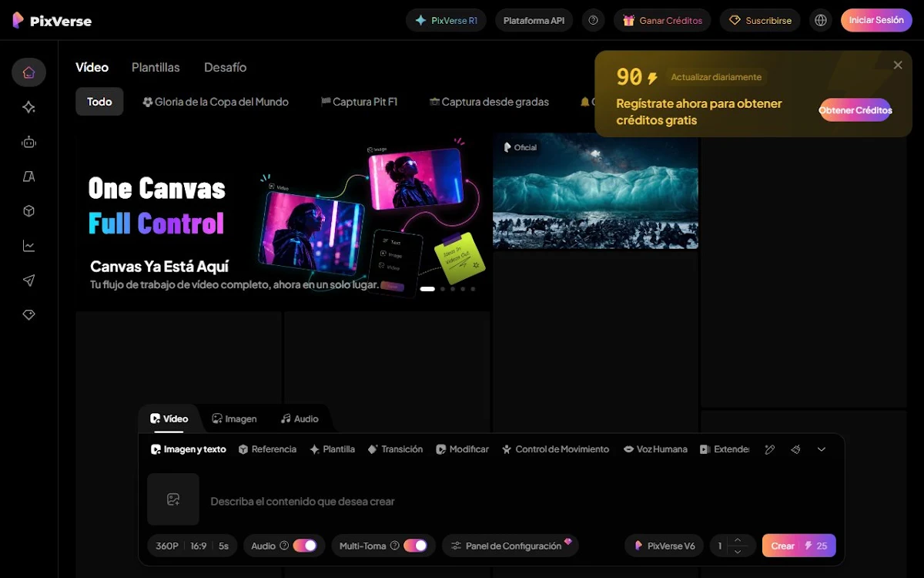The image size is (924, 578).
Task: Select the Vídeo tab at top
Action: pos(92,67)
